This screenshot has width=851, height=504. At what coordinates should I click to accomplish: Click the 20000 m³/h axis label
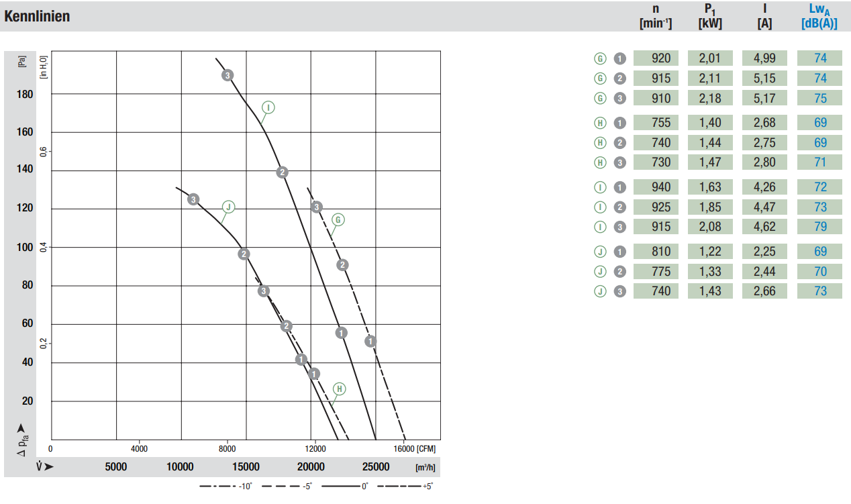pos(311,467)
